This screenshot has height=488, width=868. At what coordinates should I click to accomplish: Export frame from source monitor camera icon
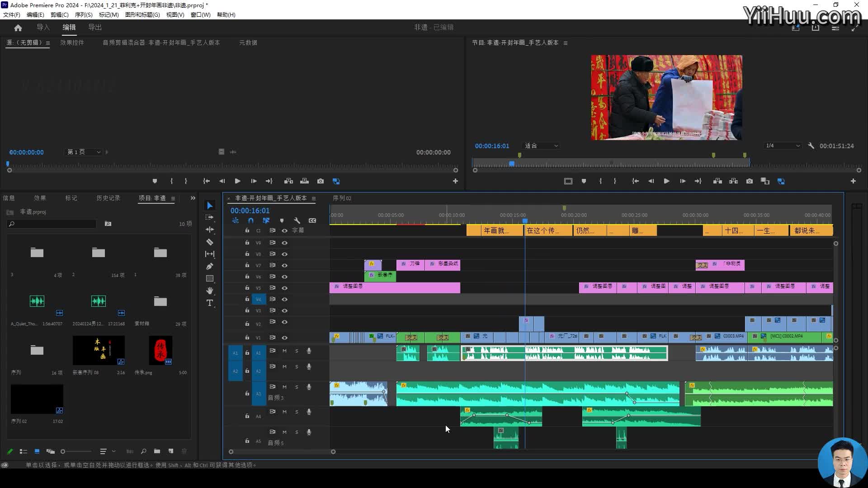[321, 181]
